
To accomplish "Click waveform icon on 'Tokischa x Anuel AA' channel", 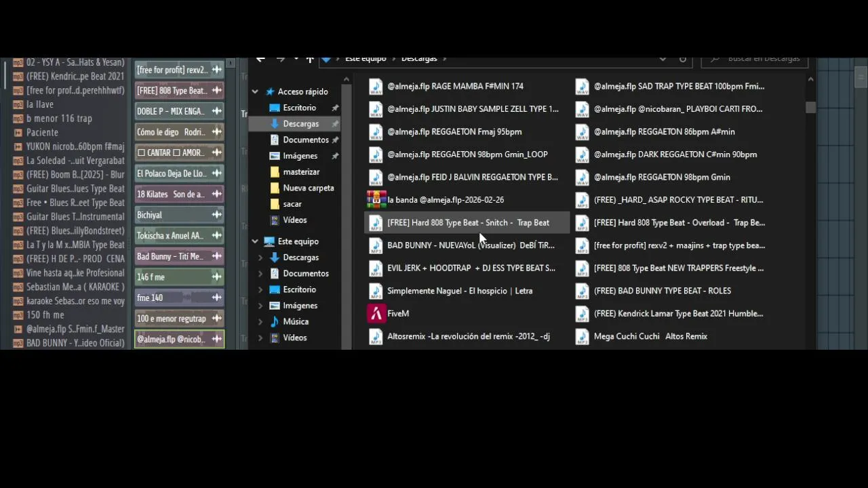I will pyautogui.click(x=217, y=235).
